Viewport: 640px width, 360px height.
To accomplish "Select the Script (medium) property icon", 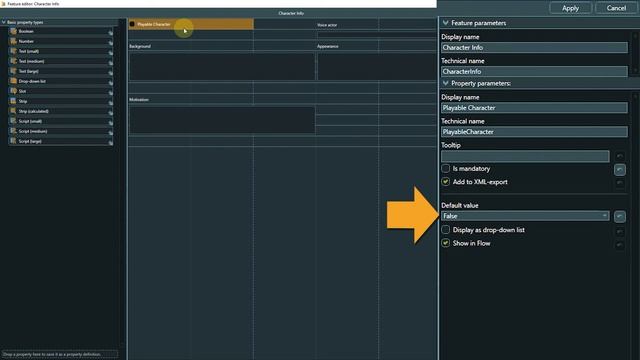I will [13, 131].
